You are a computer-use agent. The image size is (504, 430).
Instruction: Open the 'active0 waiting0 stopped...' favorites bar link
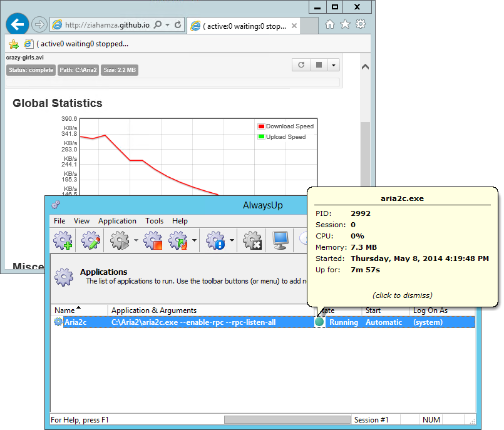tap(76, 44)
